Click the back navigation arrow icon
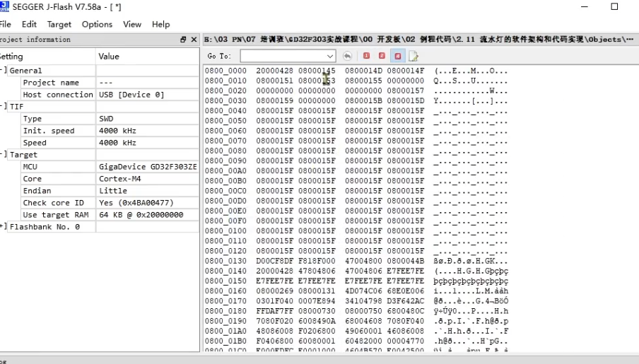Viewport: 639px width, 364px height. (x=347, y=56)
